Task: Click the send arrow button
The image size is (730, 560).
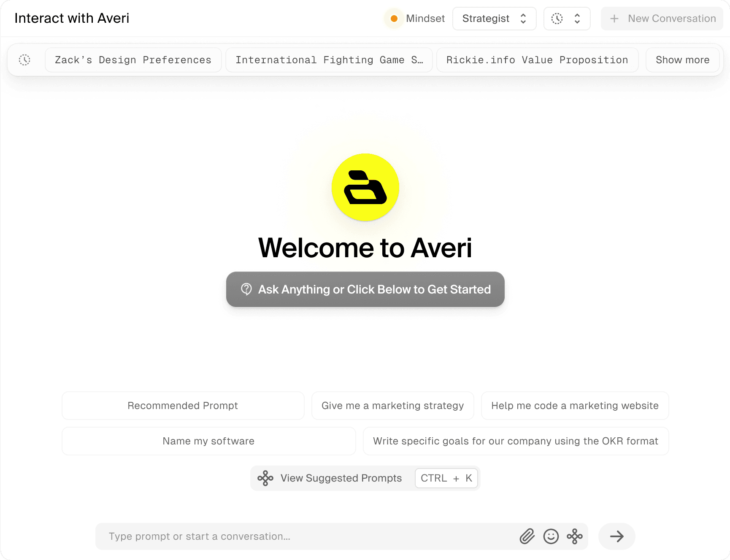Action: (616, 536)
